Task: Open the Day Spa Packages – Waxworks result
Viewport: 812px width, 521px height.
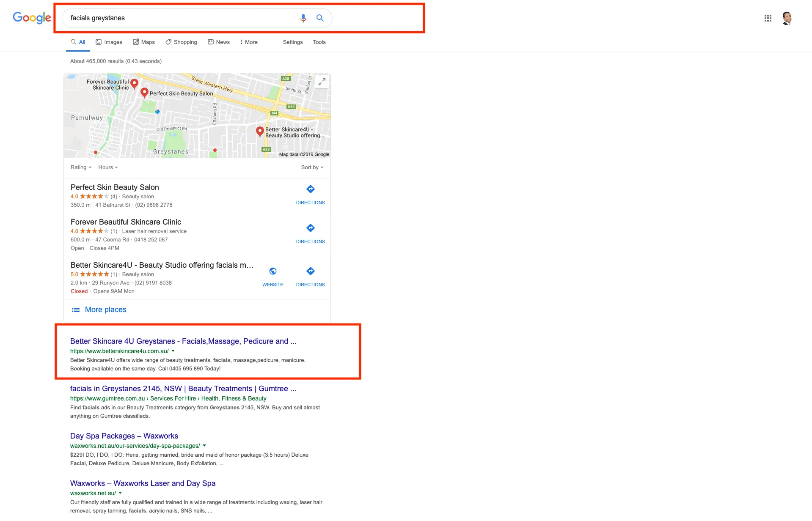Action: point(124,436)
